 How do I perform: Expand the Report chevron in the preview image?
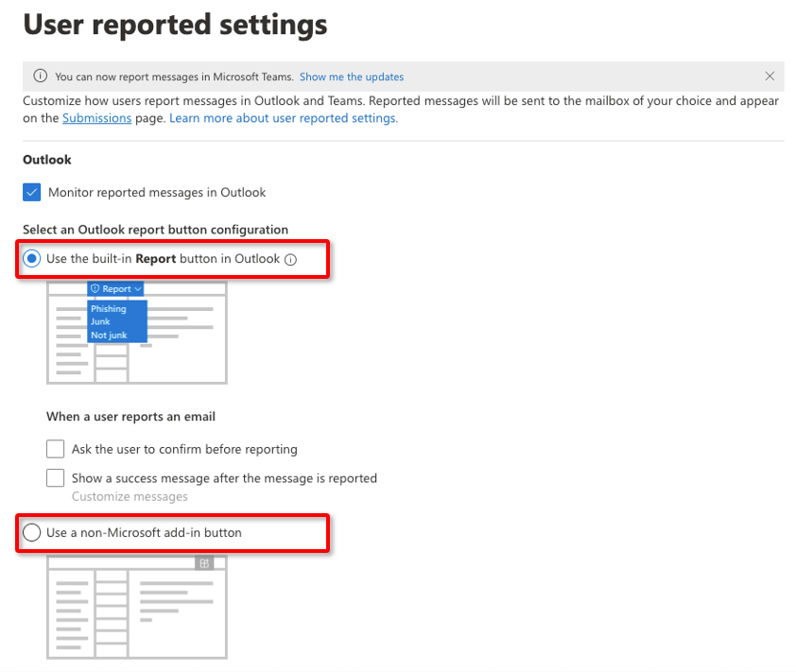[x=138, y=289]
